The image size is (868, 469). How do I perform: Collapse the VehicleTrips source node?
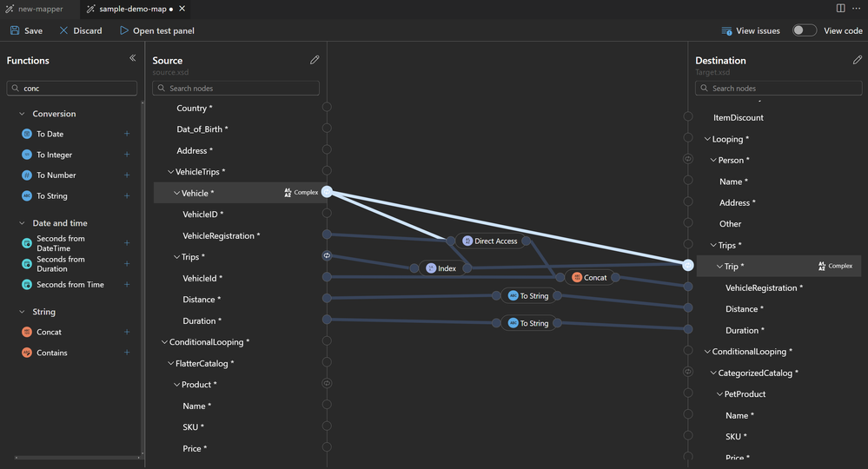point(170,172)
